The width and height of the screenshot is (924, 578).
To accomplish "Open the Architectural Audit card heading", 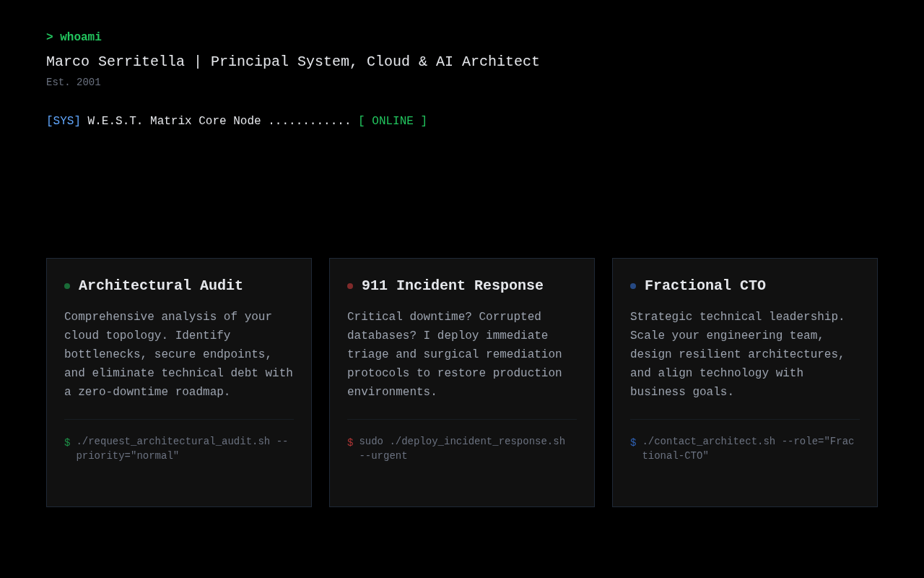I will point(161,286).
